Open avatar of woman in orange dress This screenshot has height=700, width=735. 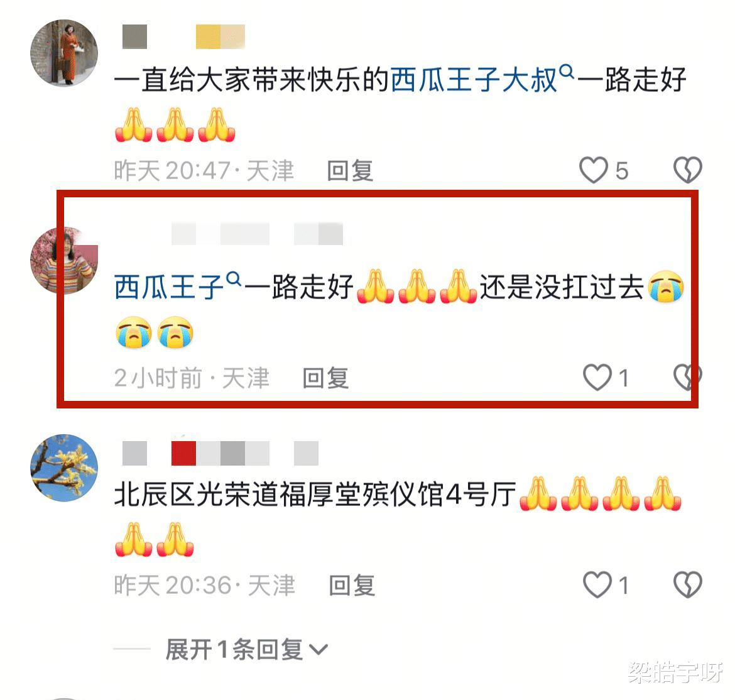coord(64,53)
